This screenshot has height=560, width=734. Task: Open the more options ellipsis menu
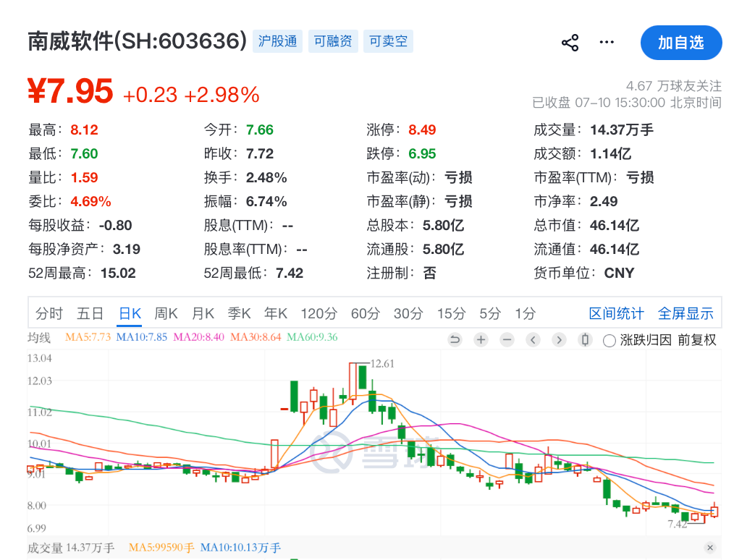(607, 42)
